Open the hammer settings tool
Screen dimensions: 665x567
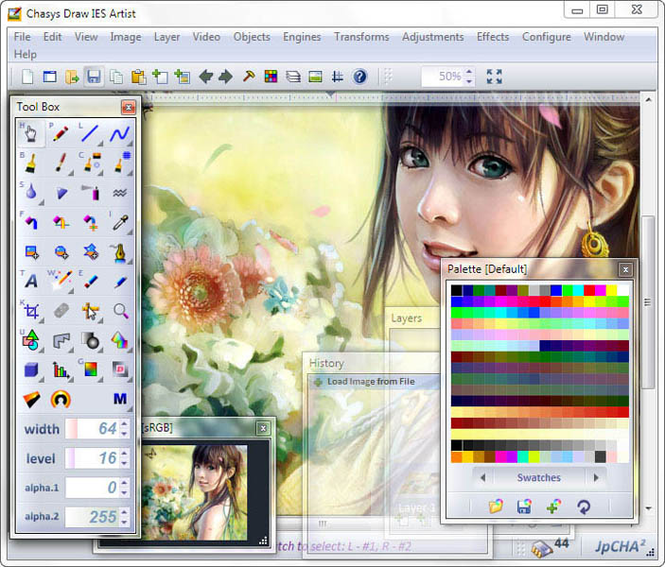click(249, 76)
